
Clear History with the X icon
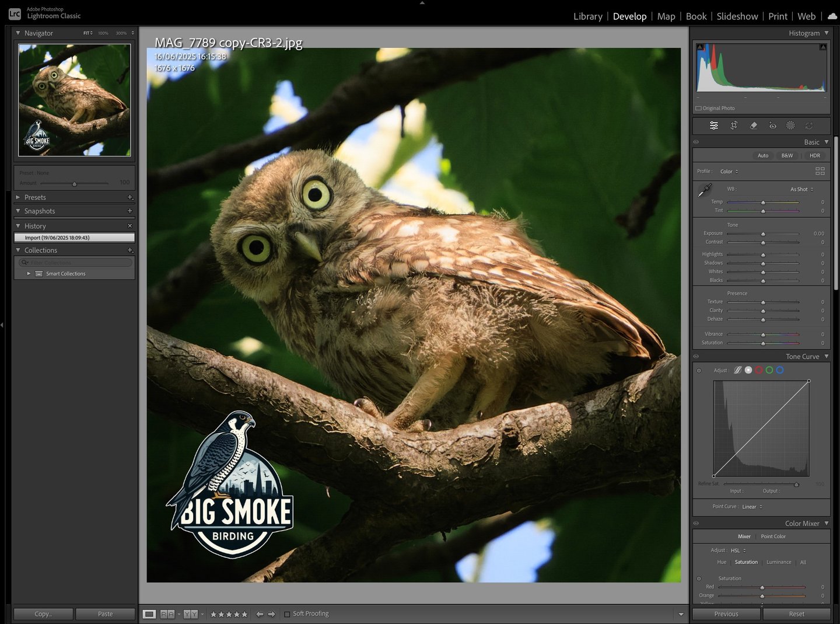(x=130, y=226)
